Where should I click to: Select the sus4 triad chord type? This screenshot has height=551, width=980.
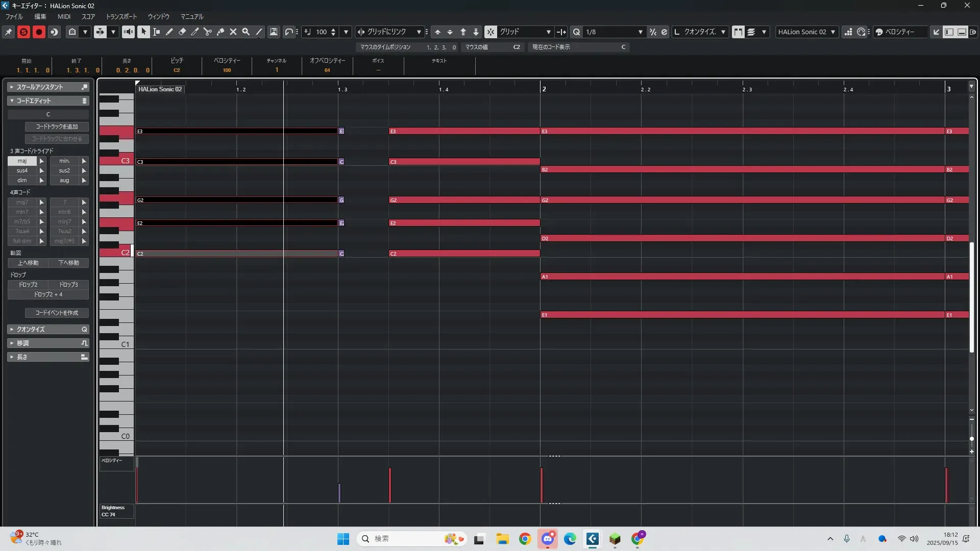22,170
